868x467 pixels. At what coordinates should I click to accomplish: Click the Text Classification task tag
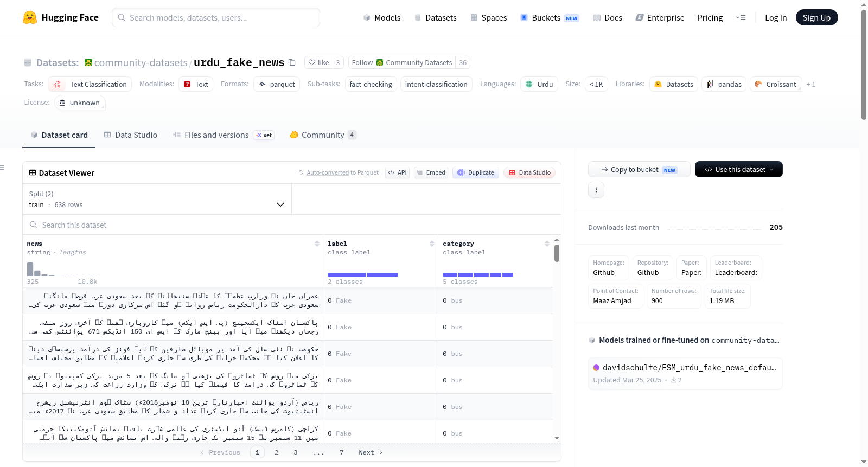pos(90,84)
